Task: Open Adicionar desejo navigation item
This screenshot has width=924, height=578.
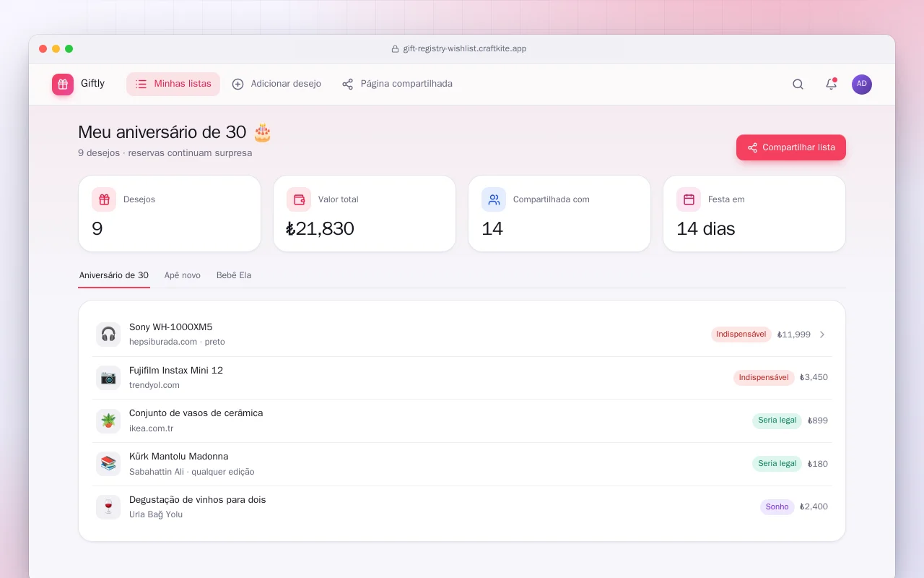Action: [x=276, y=84]
